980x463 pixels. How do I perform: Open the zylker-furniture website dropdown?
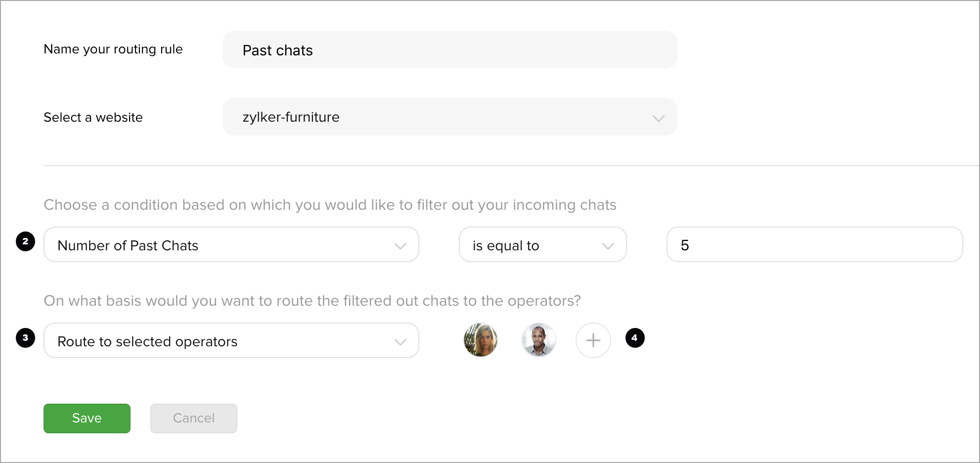(x=449, y=117)
